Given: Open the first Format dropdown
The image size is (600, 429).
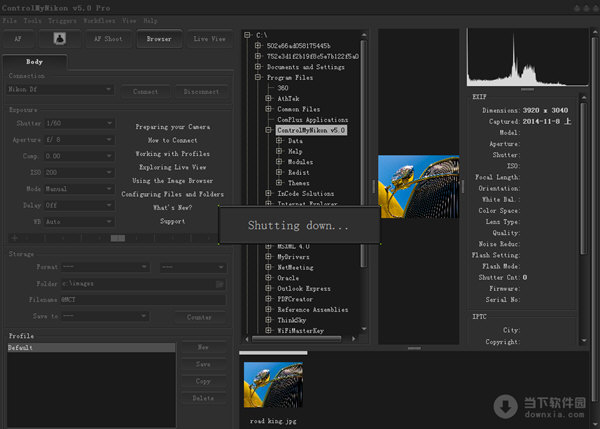Looking at the screenshot, I should click(x=105, y=267).
